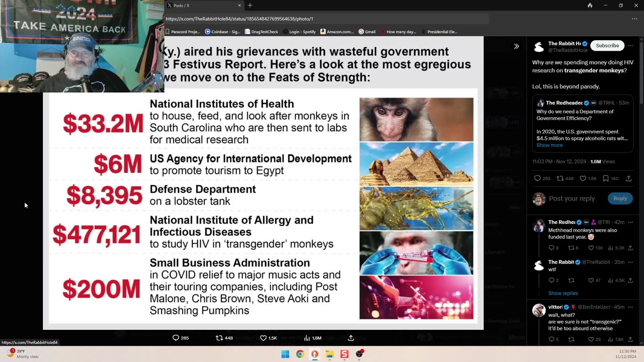
Task: Collapse the post sidebar with double-chevron icon
Action: pos(516,46)
